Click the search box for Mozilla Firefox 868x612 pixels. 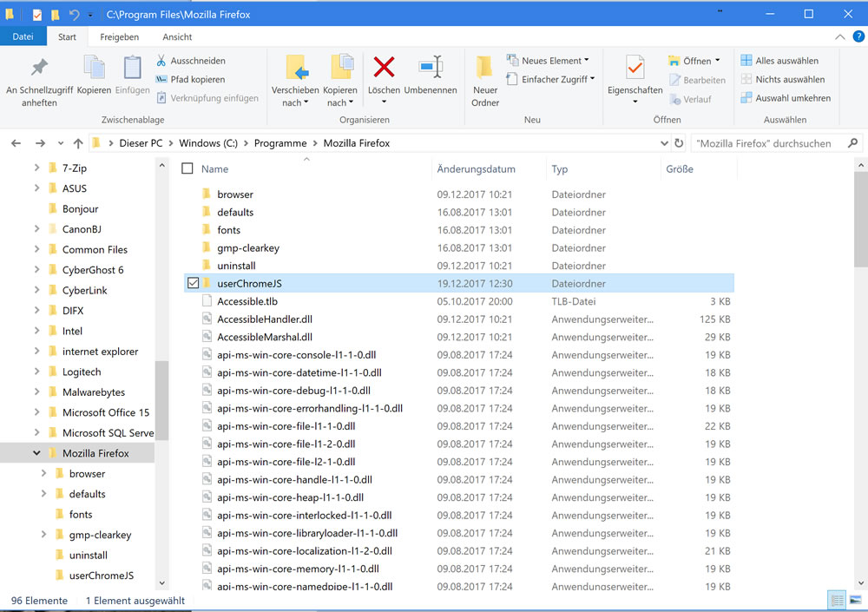click(768, 143)
